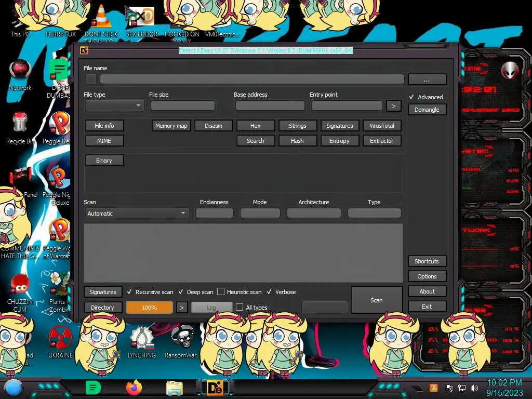Uncheck the Deep scan option
This screenshot has width=532, height=399.
tap(181, 292)
